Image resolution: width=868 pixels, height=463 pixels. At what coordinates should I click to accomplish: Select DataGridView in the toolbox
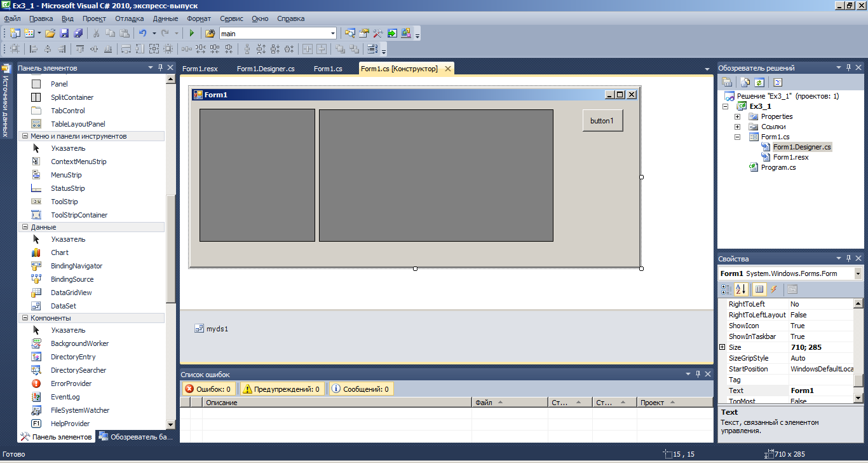pyautogui.click(x=71, y=293)
